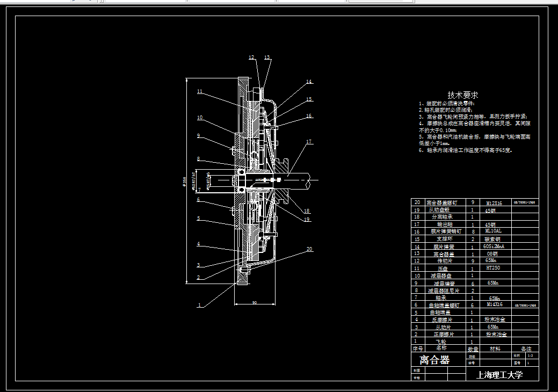Click 65Mn material for 传动片
The width and height of the screenshot is (558, 392).
click(491, 260)
